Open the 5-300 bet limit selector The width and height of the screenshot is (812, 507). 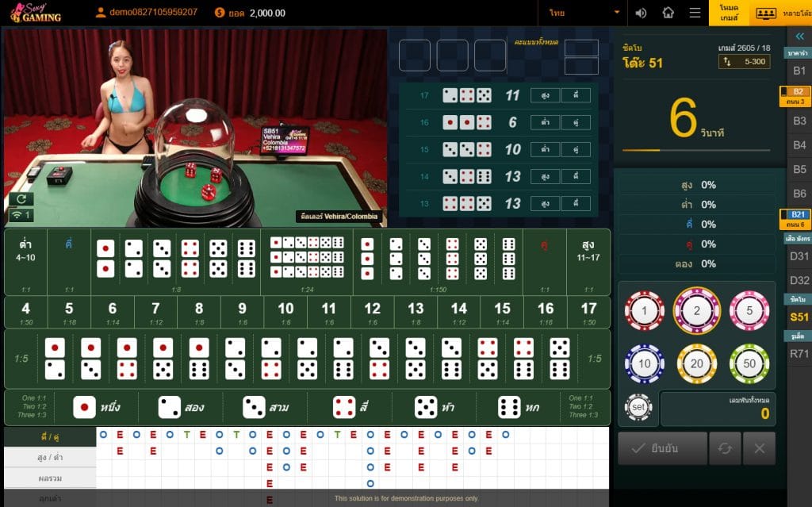point(744,61)
